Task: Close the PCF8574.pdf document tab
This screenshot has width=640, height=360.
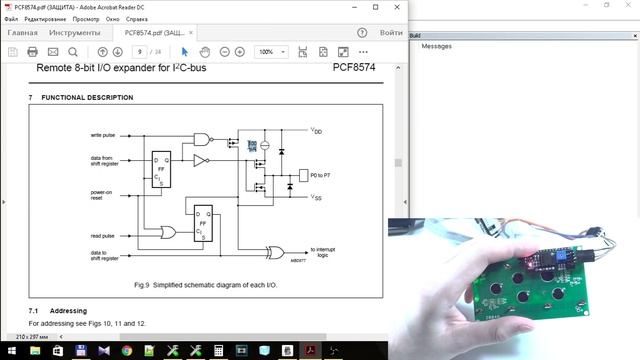Action: [191, 33]
